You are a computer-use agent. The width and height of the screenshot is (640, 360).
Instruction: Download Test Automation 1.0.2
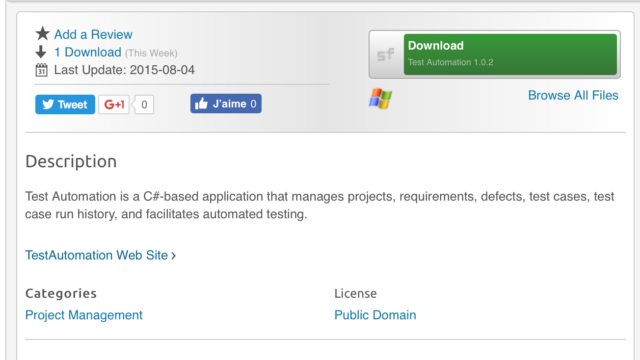coord(510,54)
